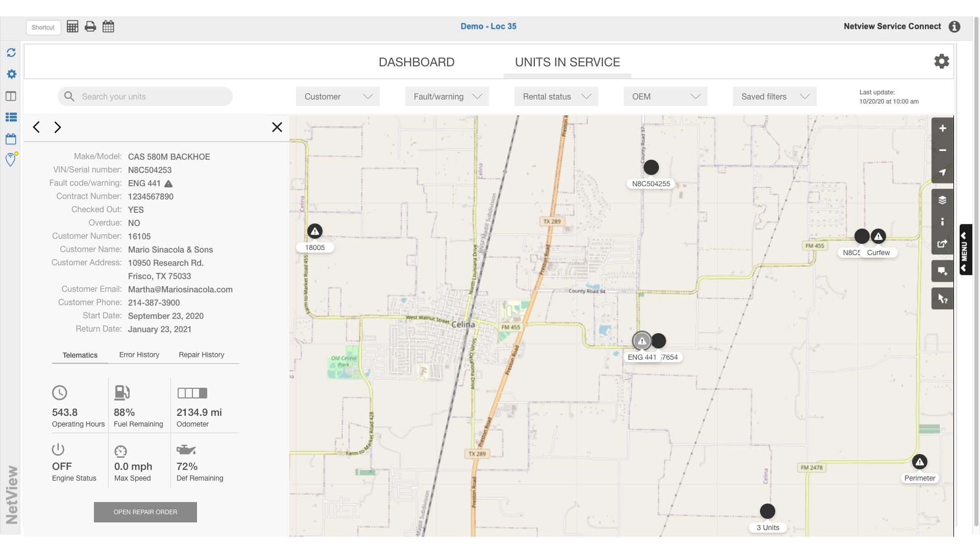
Task: Click the Shortcut button
Action: click(43, 28)
